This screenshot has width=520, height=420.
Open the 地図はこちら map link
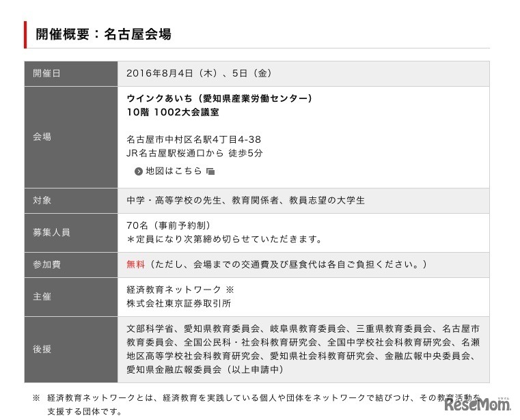(x=174, y=171)
